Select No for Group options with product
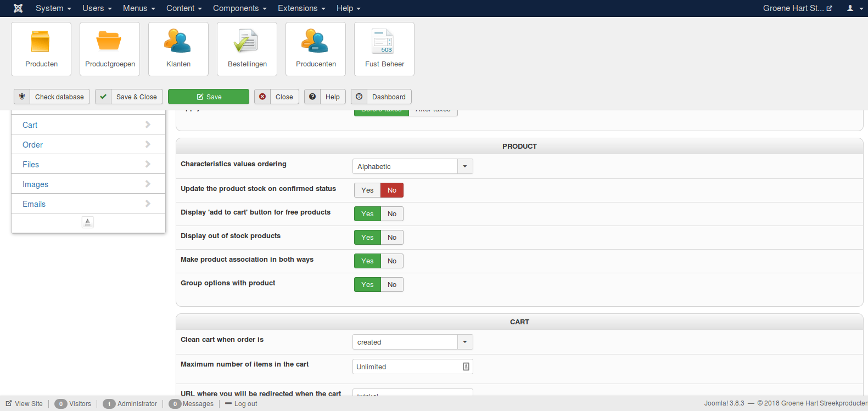 tap(392, 285)
